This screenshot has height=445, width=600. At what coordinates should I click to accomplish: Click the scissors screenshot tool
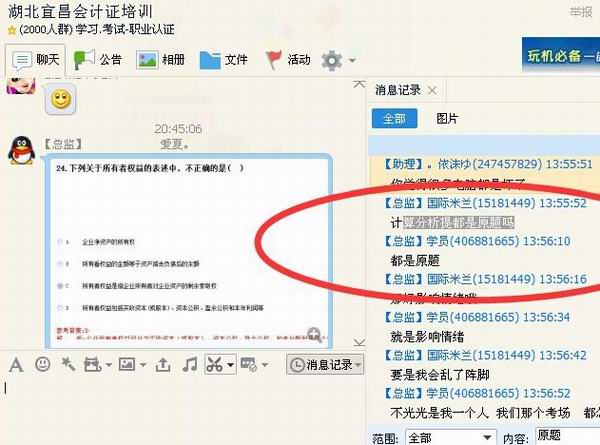coord(215,365)
